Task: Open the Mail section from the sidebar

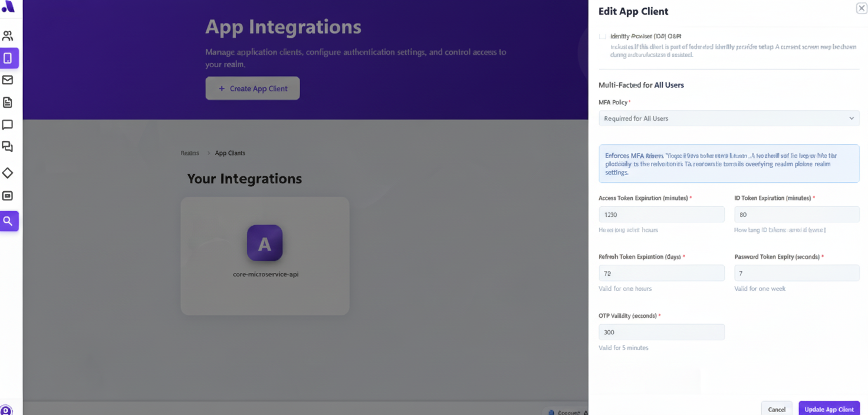Action: click(8, 80)
